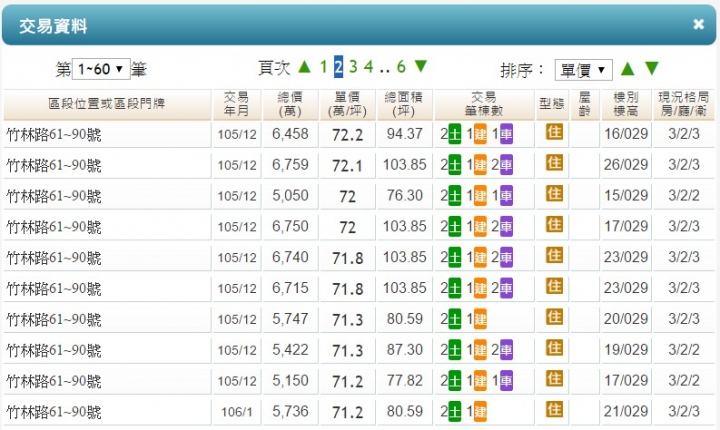The height and width of the screenshot is (430, 720).
Task: Click 住 type icon in the 5,422 row
Action: coord(554,348)
